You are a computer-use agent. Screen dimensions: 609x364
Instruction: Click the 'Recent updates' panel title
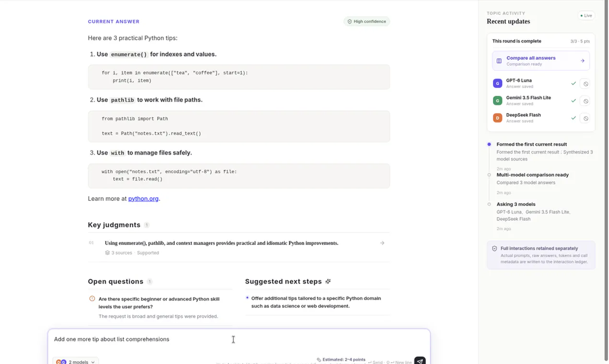[508, 22]
